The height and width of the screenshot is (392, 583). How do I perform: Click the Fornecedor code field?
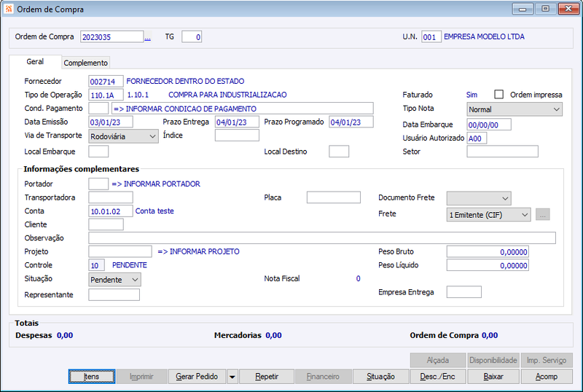click(106, 82)
